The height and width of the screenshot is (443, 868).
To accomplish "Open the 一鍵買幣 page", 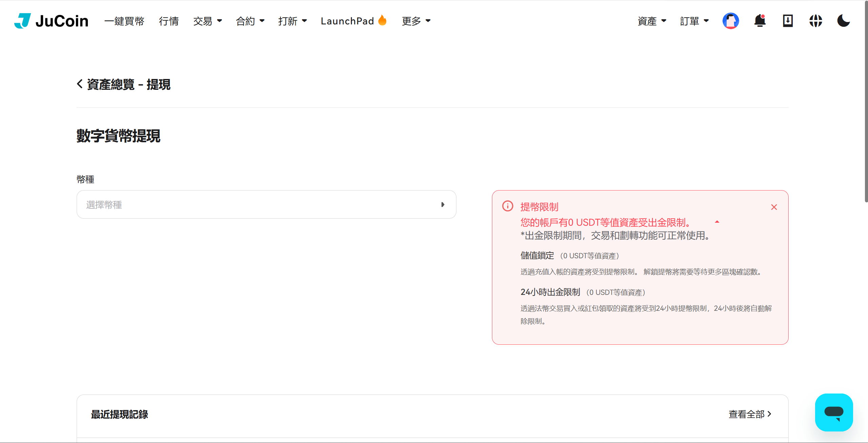I will 124,21.
